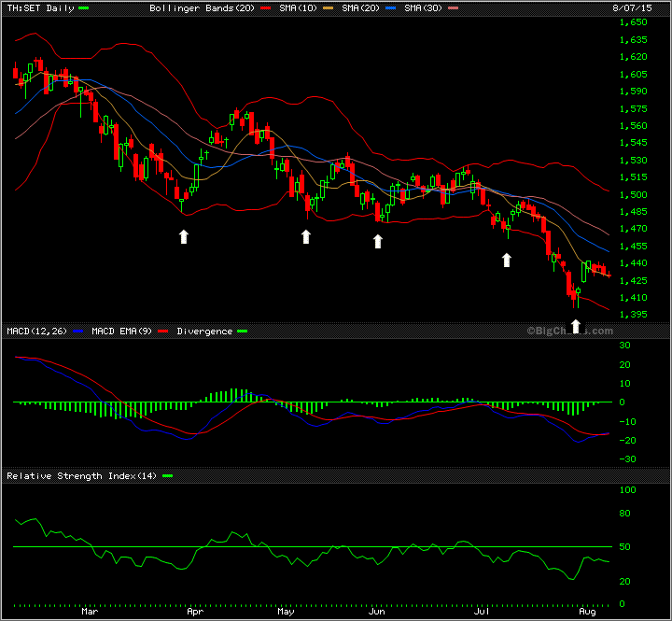This screenshot has height=621, width=672.
Task: Click the 1,500 price axis label
Action: [x=634, y=194]
